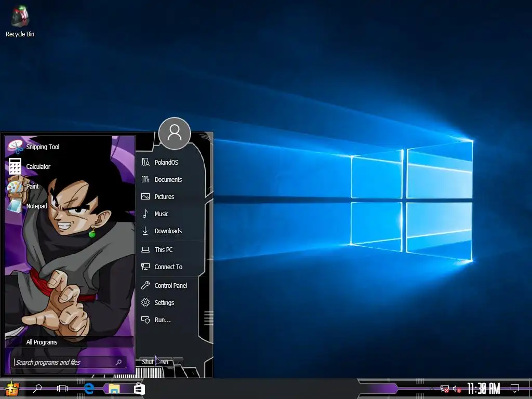Image resolution: width=532 pixels, height=399 pixels.
Task: Open Notepad from the start menu
Action: click(28, 206)
